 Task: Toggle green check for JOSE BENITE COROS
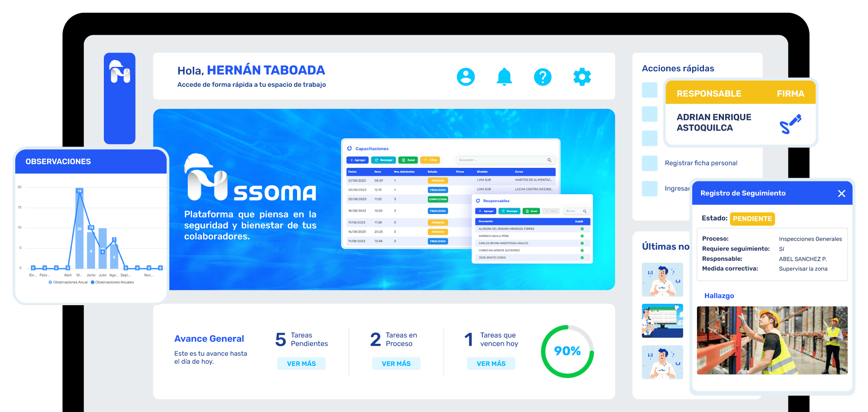tap(582, 257)
